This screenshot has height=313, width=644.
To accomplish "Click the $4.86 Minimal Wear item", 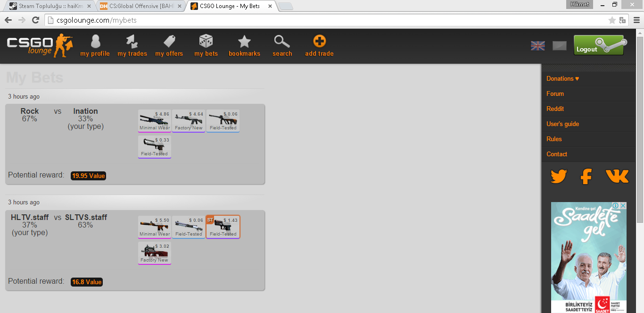I will (x=155, y=121).
